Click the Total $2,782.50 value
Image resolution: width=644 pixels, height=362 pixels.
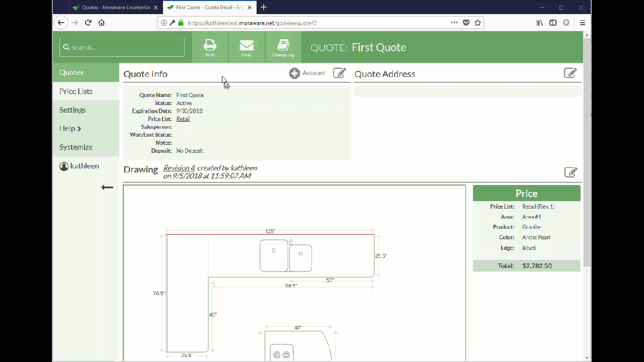tap(537, 265)
